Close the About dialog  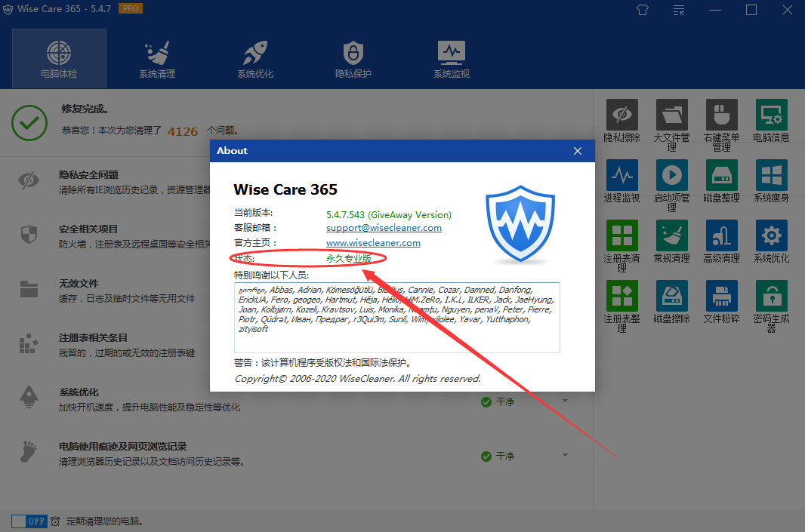coord(578,151)
